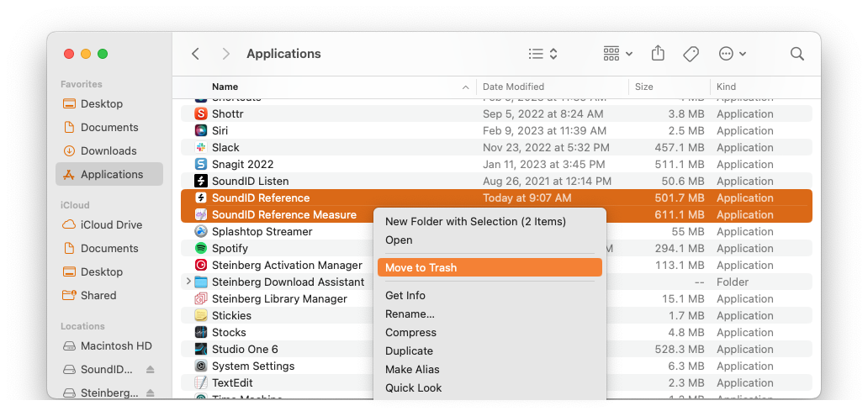Go forward with the right chevron

click(x=226, y=54)
